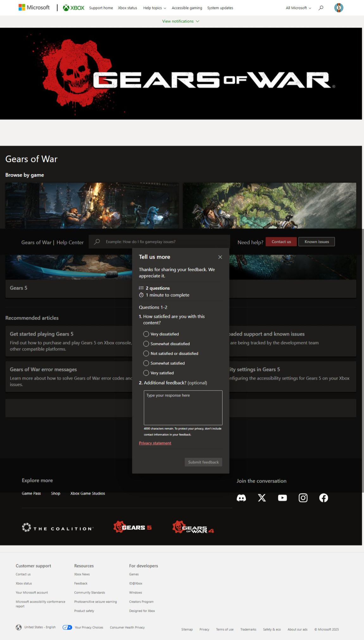Choose Somewhat satisfied rating
The height and width of the screenshot is (640, 364).
tap(146, 363)
